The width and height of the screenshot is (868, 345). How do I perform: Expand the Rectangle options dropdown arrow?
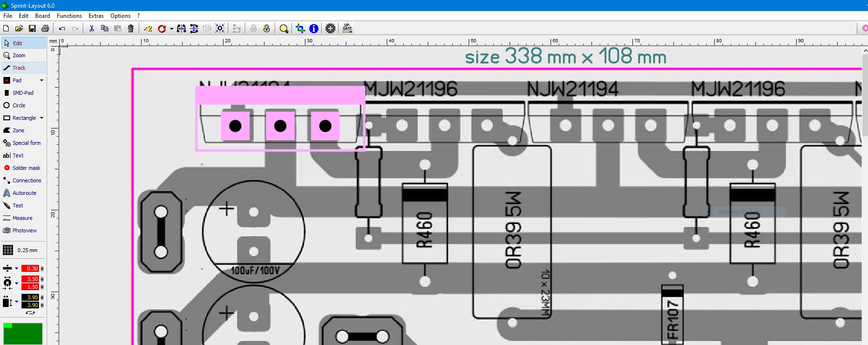click(x=41, y=118)
